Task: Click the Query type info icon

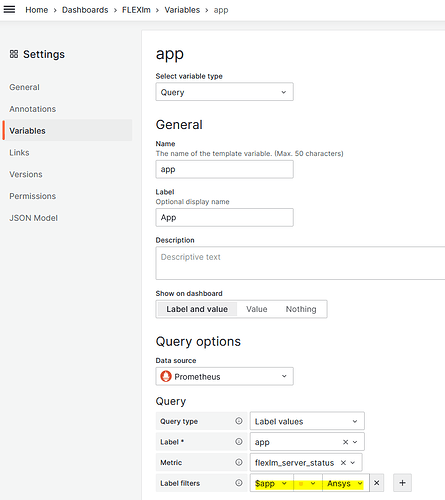Action: (x=239, y=421)
